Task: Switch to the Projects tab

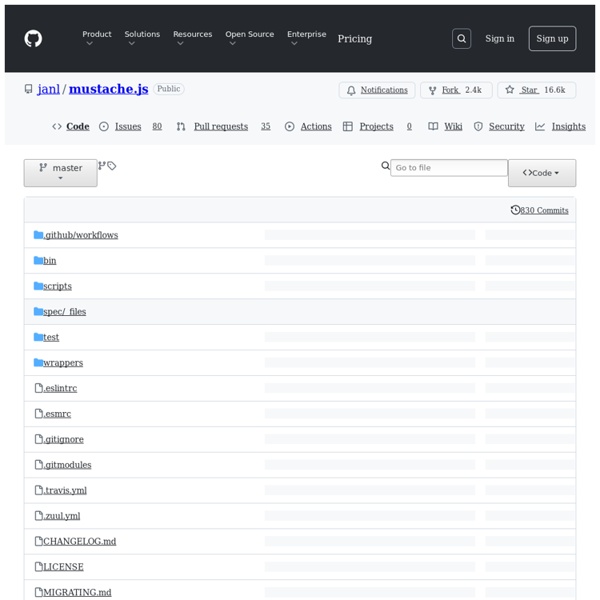Action: [x=376, y=127]
